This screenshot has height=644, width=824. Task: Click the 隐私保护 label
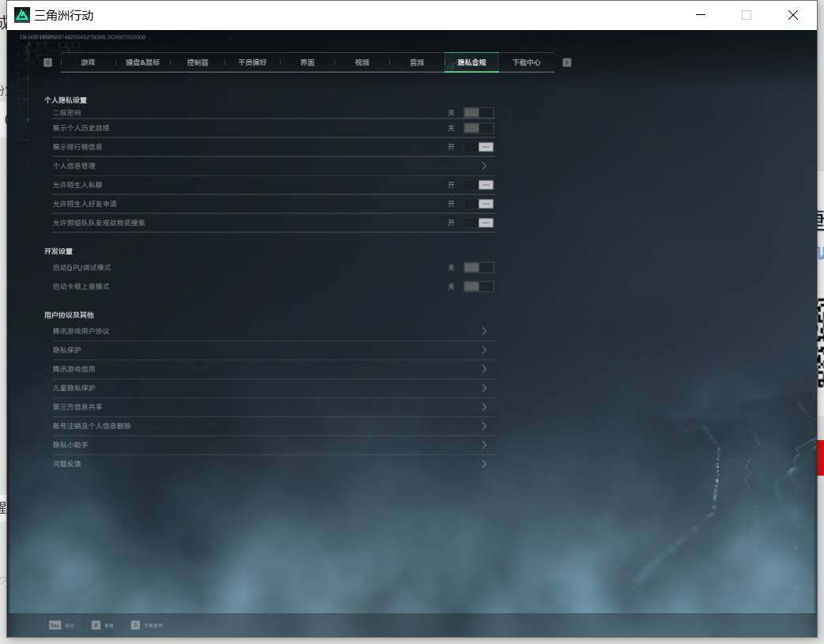click(66, 350)
